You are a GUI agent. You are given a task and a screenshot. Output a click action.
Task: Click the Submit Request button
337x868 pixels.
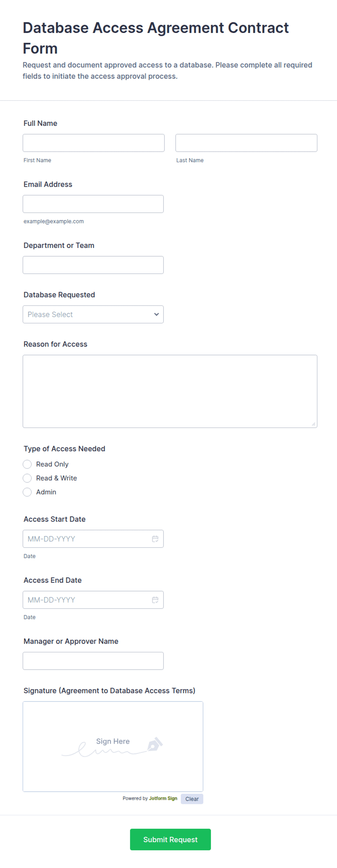pyautogui.click(x=170, y=839)
